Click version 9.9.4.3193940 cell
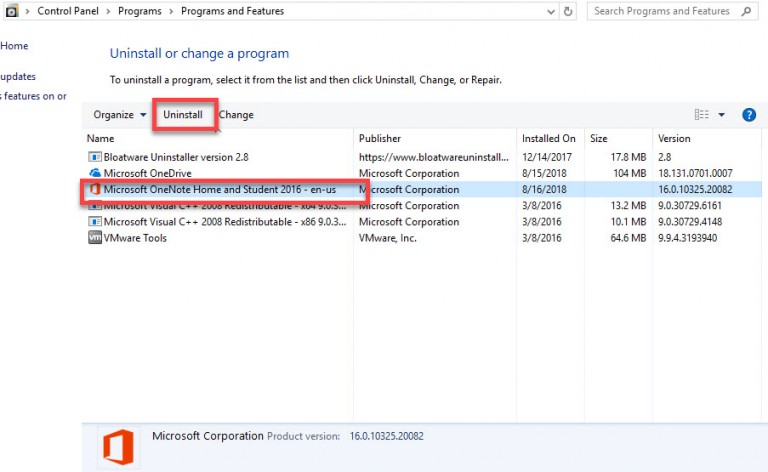768x472 pixels. (687, 238)
